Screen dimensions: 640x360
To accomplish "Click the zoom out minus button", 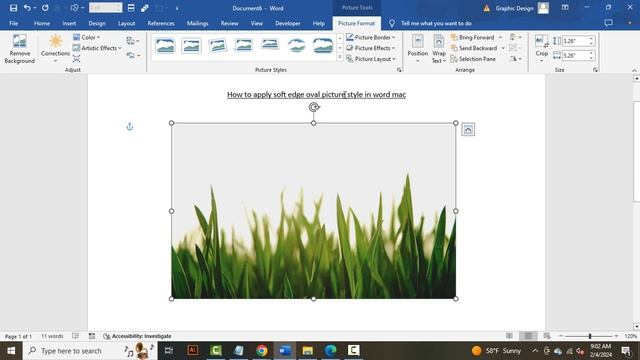I will point(561,336).
